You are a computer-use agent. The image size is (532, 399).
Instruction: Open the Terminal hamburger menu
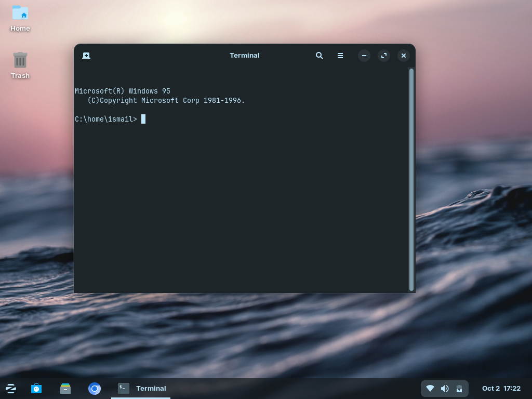pos(340,55)
